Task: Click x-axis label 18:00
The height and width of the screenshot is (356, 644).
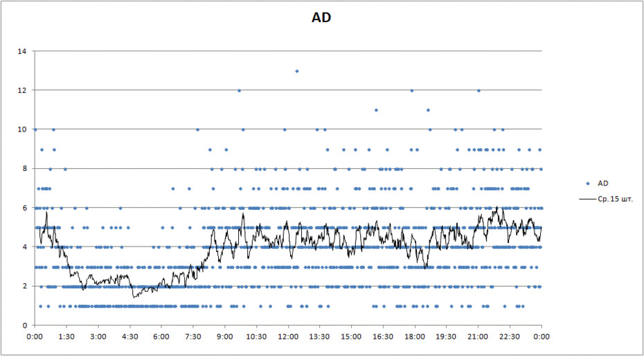Action: [415, 337]
